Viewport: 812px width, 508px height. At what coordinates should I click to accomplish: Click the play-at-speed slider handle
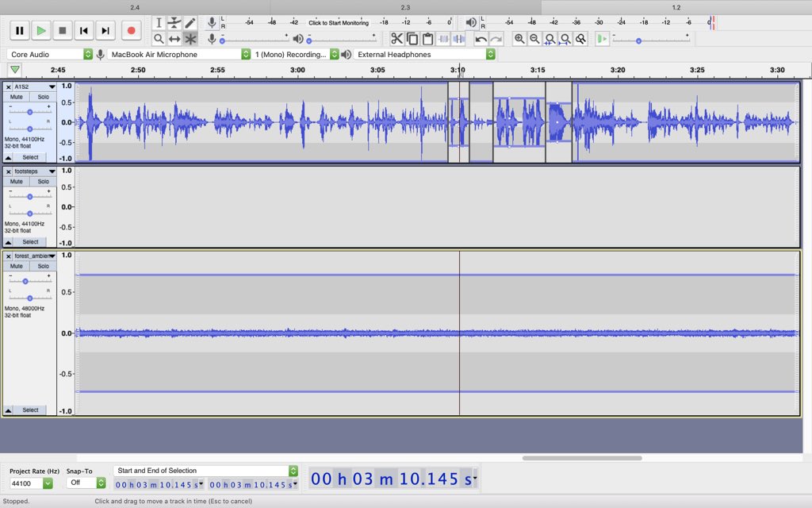coord(638,40)
